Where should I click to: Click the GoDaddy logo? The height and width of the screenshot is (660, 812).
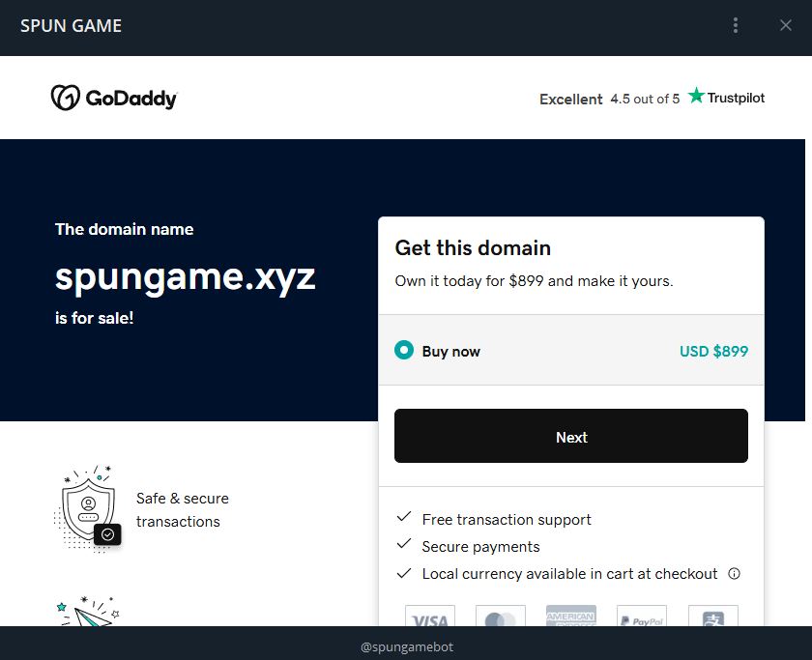click(x=114, y=98)
